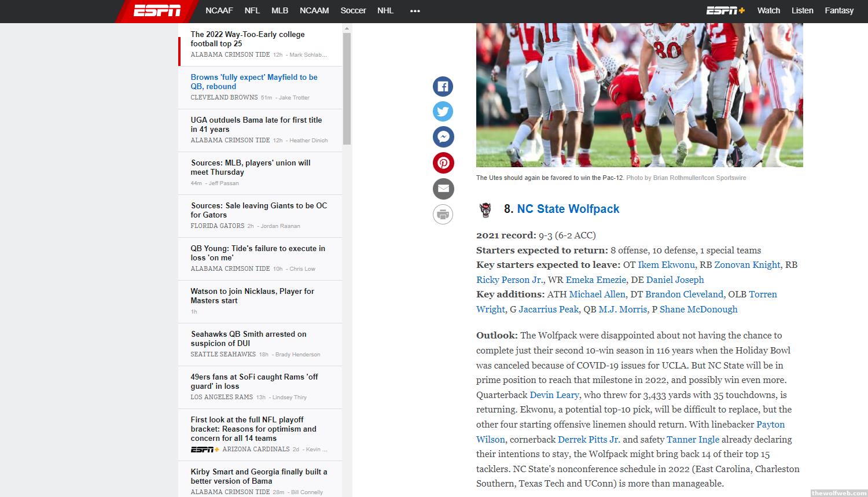Open the ESPN+ logo link in header
868x497 pixels.
click(725, 10)
